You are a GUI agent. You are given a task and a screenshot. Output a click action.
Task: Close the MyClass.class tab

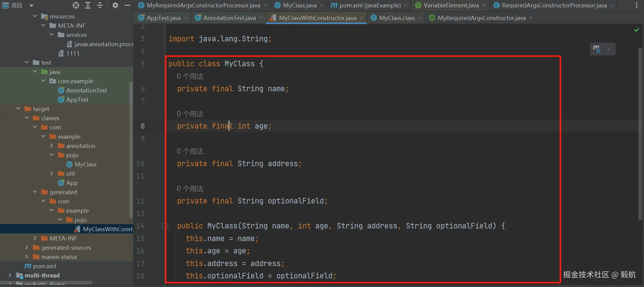420,18
